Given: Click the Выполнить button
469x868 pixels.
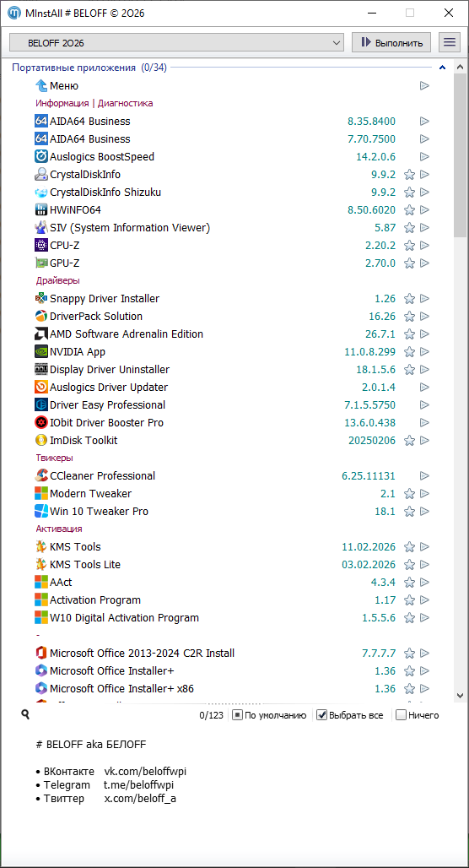Looking at the screenshot, I should pos(393,42).
